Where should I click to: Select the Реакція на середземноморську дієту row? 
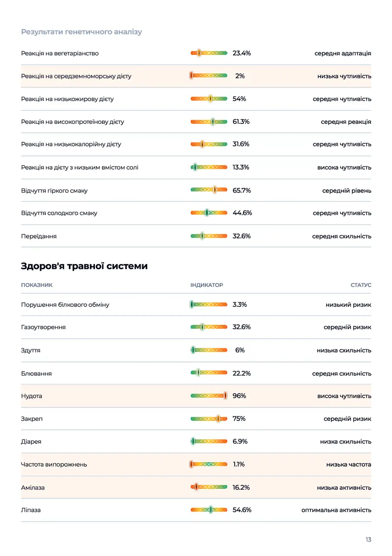tap(196, 76)
